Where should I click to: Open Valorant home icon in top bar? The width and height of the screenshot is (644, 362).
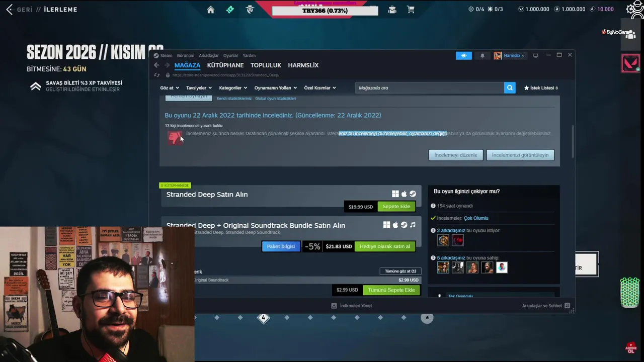click(211, 10)
